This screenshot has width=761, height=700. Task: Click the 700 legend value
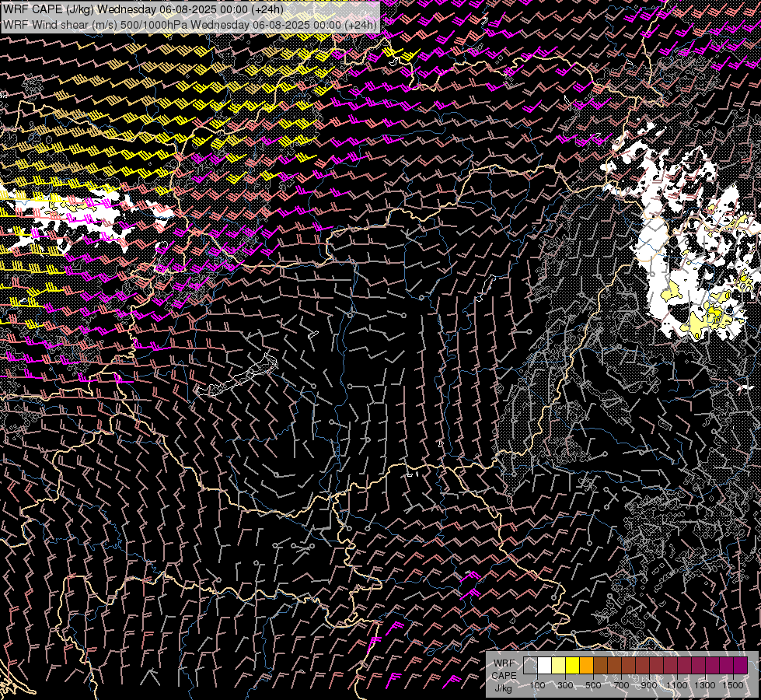(621, 685)
